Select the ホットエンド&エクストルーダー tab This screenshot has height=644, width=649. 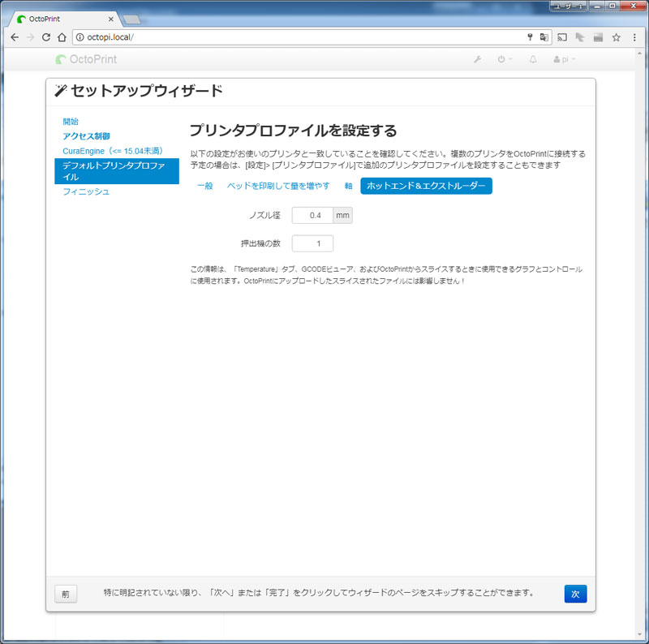click(x=426, y=186)
